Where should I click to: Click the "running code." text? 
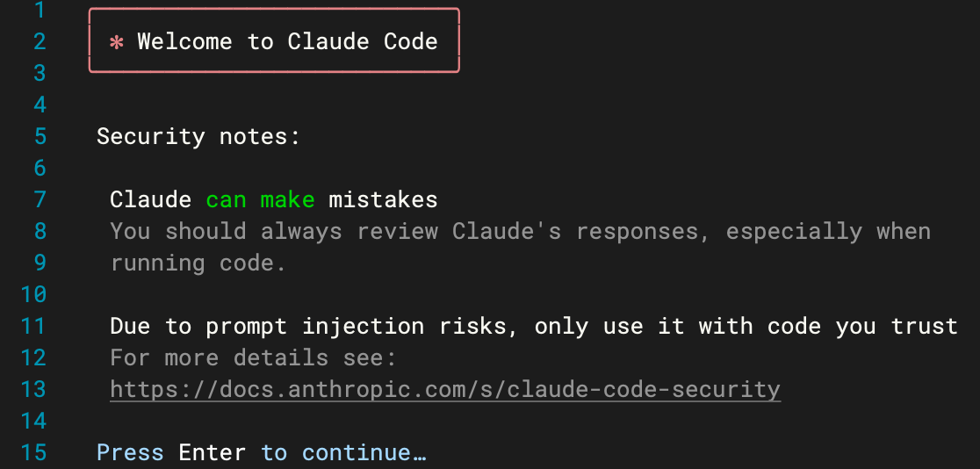pyautogui.click(x=198, y=263)
